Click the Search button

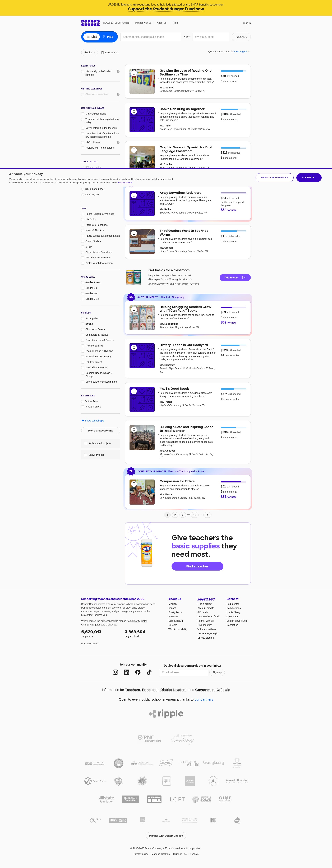241,37
